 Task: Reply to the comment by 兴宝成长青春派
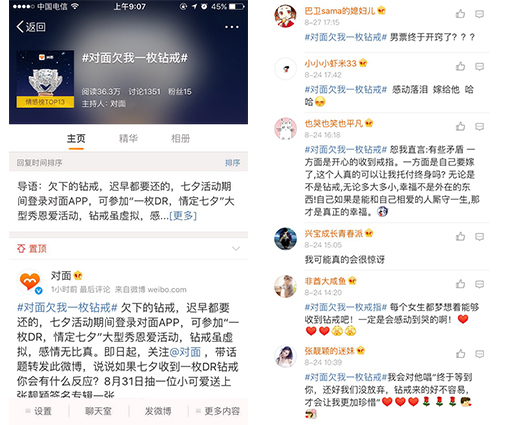pyautogui.click(x=479, y=237)
